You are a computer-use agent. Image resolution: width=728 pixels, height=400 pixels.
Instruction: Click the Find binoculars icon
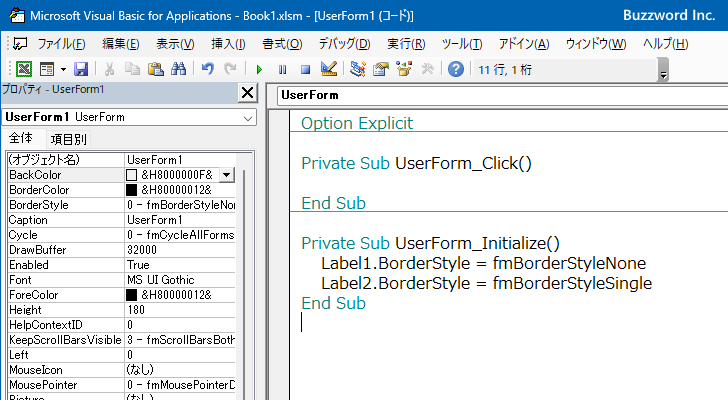[179, 69]
